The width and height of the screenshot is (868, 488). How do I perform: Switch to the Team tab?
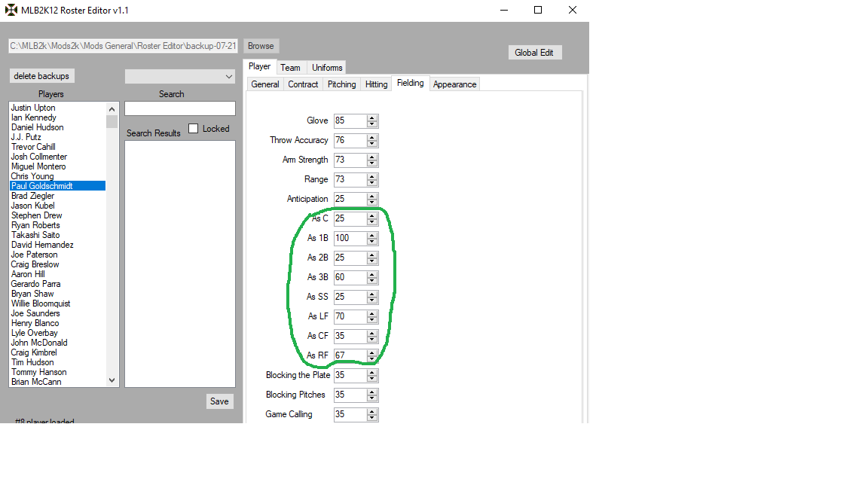tap(290, 68)
